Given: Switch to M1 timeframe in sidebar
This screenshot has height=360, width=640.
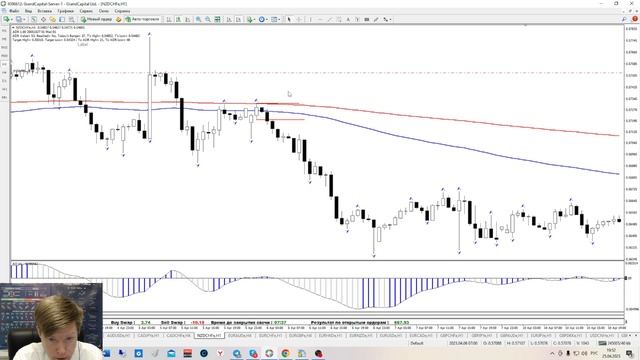Looking at the screenshot, I should click(x=4, y=31).
